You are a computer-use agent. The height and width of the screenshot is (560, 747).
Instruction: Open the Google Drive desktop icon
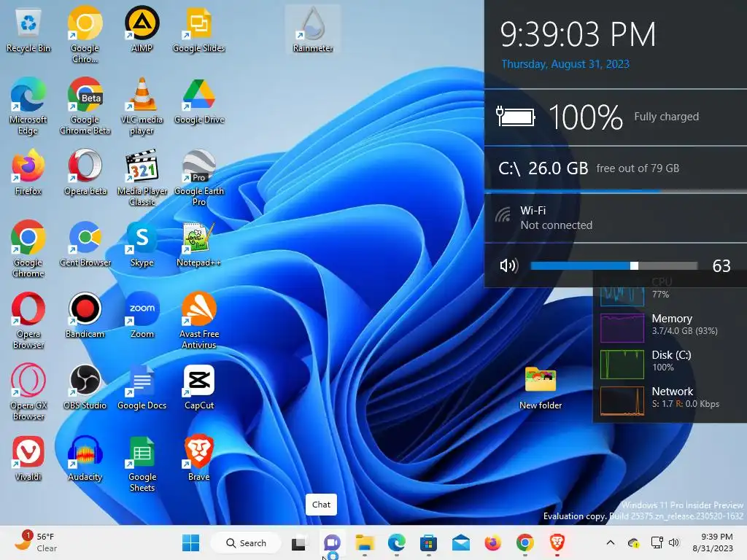[198, 102]
